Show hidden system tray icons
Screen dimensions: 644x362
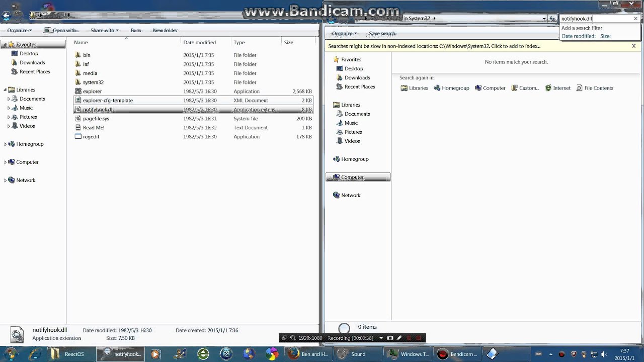(x=550, y=354)
